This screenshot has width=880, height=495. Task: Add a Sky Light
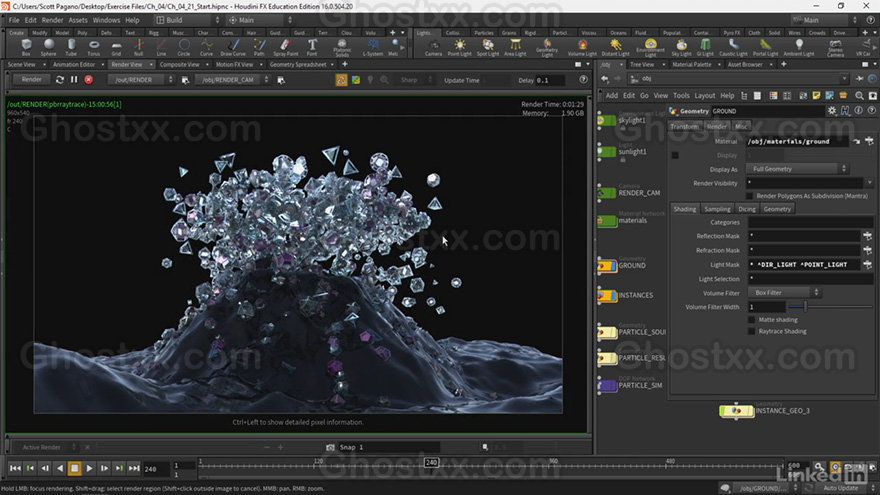click(681, 47)
